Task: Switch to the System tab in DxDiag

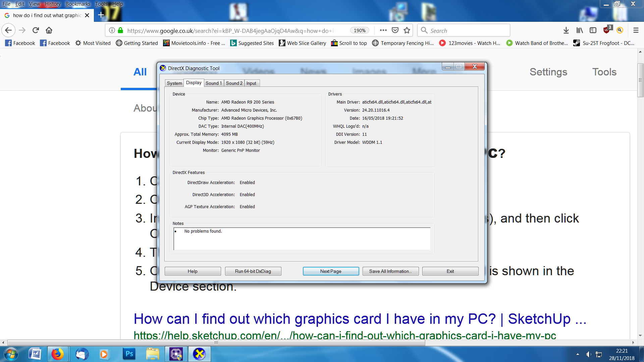Action: pos(174,83)
